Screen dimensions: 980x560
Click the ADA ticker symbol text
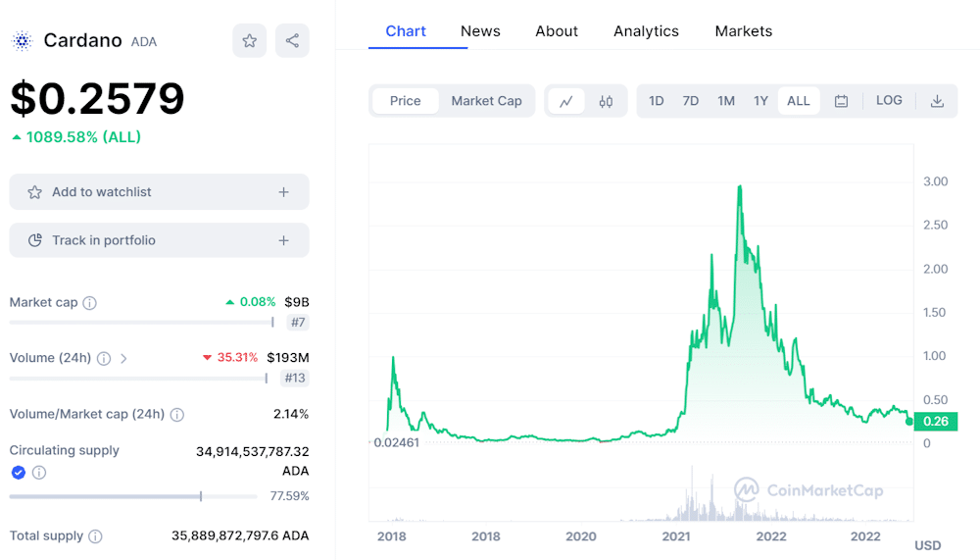click(x=144, y=42)
